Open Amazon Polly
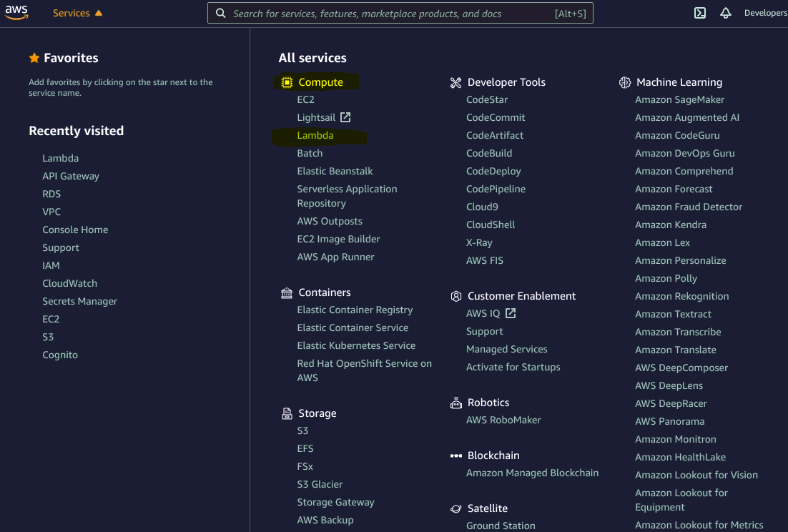The width and height of the screenshot is (788, 532). point(666,278)
